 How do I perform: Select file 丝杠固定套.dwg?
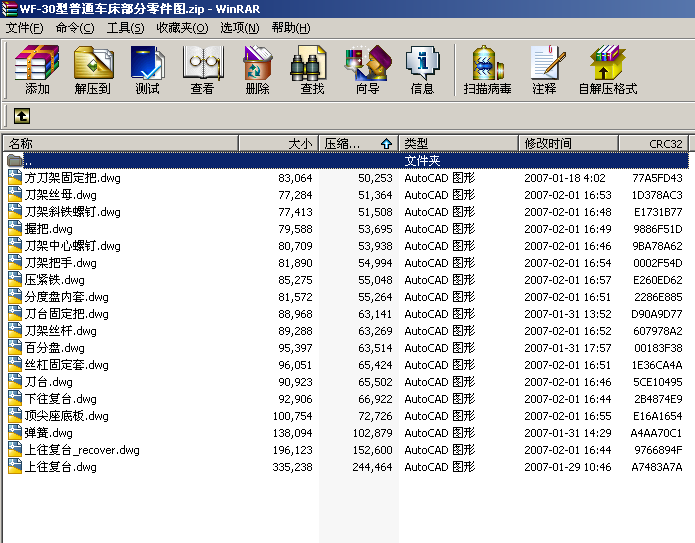(66, 364)
